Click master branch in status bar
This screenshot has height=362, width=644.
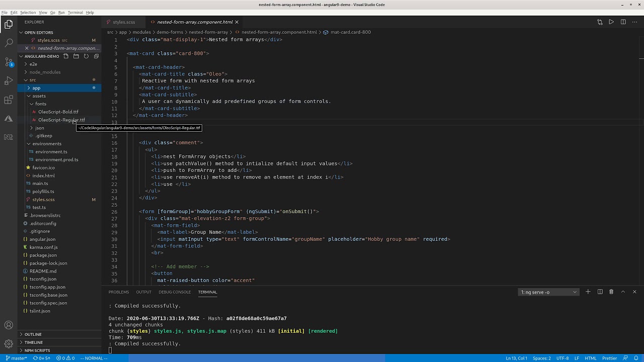(x=16, y=358)
